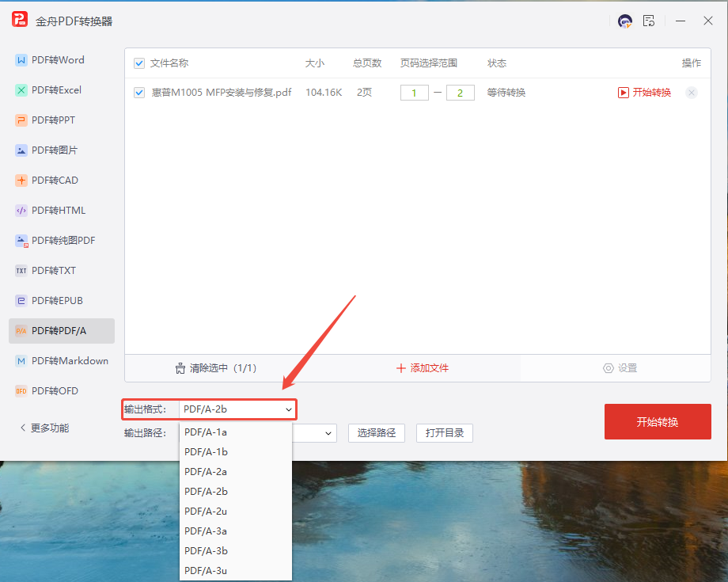The width and height of the screenshot is (728, 582).
Task: Click the red plus icon for 添加文件
Action: pos(401,368)
